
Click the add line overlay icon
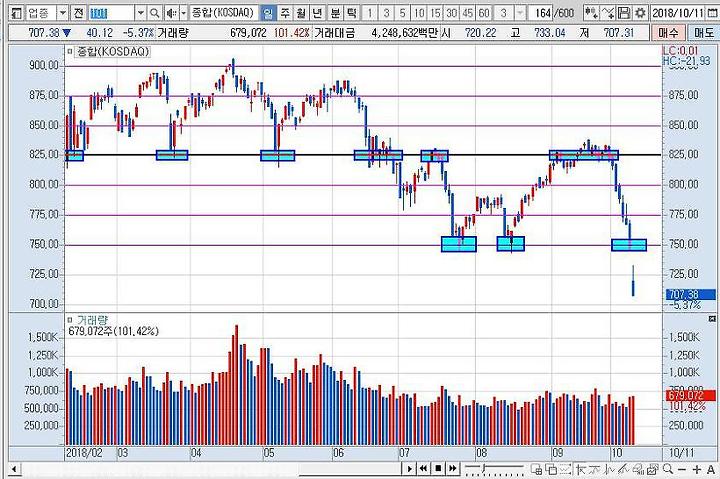tap(607, 13)
